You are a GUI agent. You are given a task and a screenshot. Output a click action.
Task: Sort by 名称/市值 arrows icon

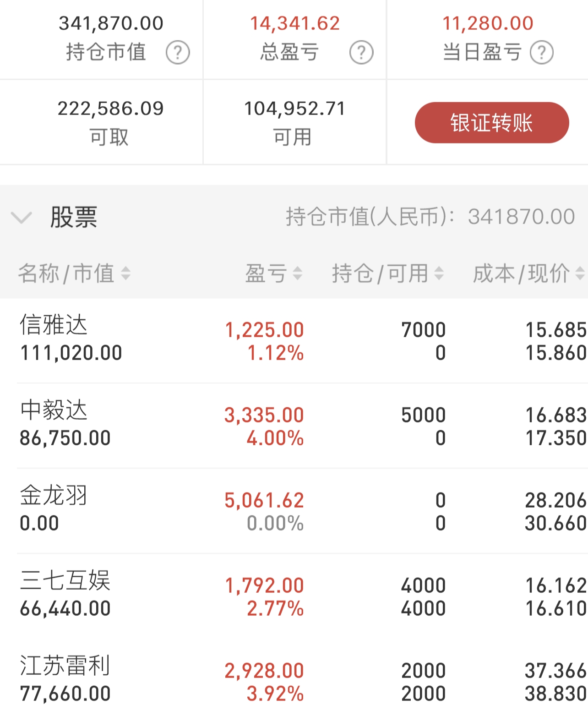125,273
